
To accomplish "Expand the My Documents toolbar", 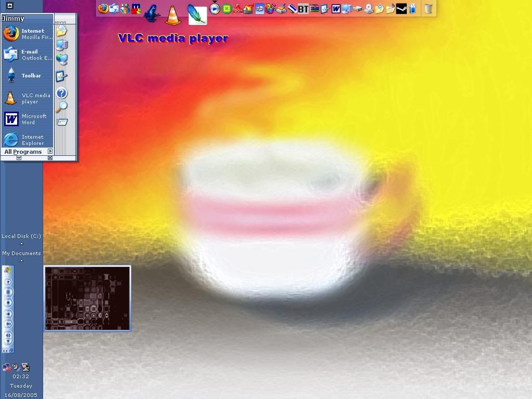I will pos(21,260).
